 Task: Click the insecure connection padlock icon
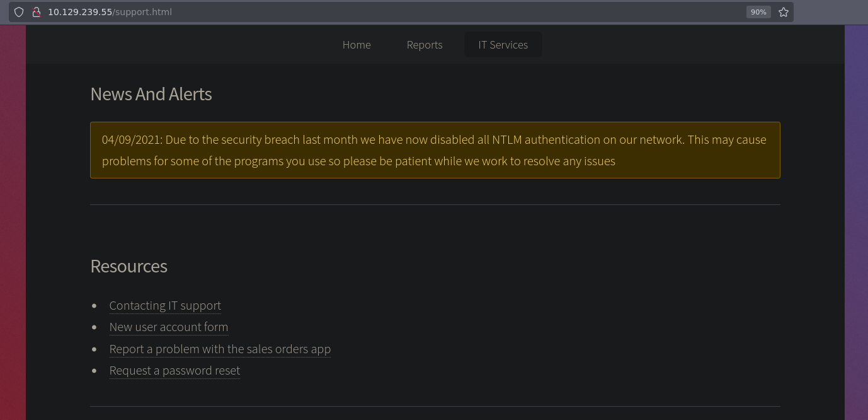tap(37, 12)
